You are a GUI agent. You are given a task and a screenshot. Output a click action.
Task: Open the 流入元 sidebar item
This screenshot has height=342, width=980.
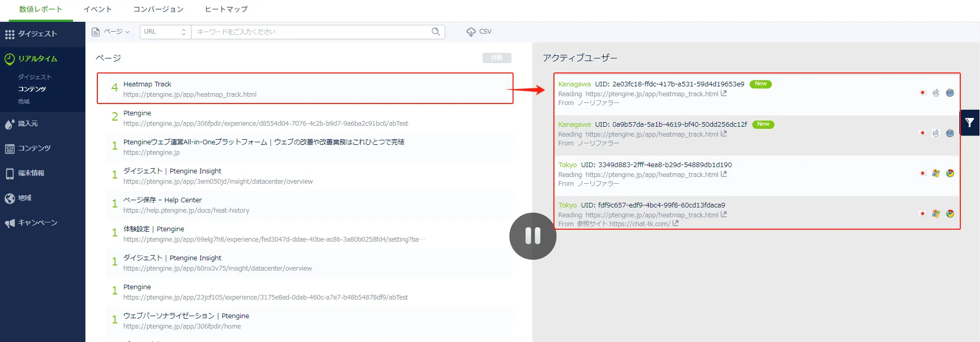pyautogui.click(x=27, y=124)
